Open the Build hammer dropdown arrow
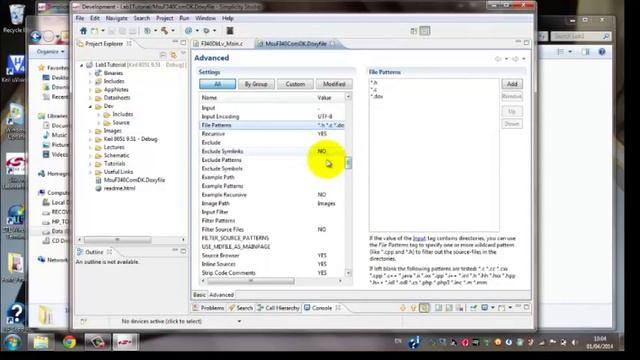 (x=173, y=31)
